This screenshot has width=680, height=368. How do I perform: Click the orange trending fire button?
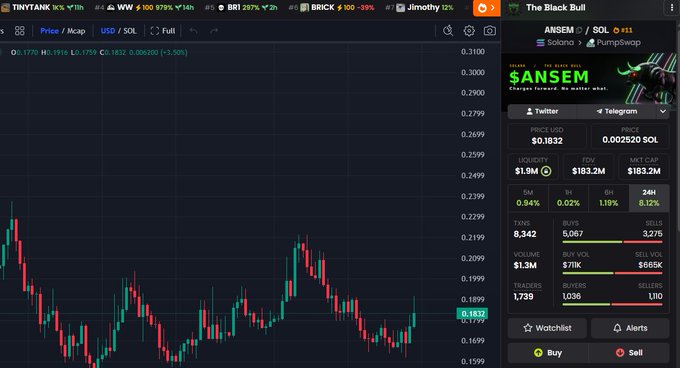click(487, 8)
